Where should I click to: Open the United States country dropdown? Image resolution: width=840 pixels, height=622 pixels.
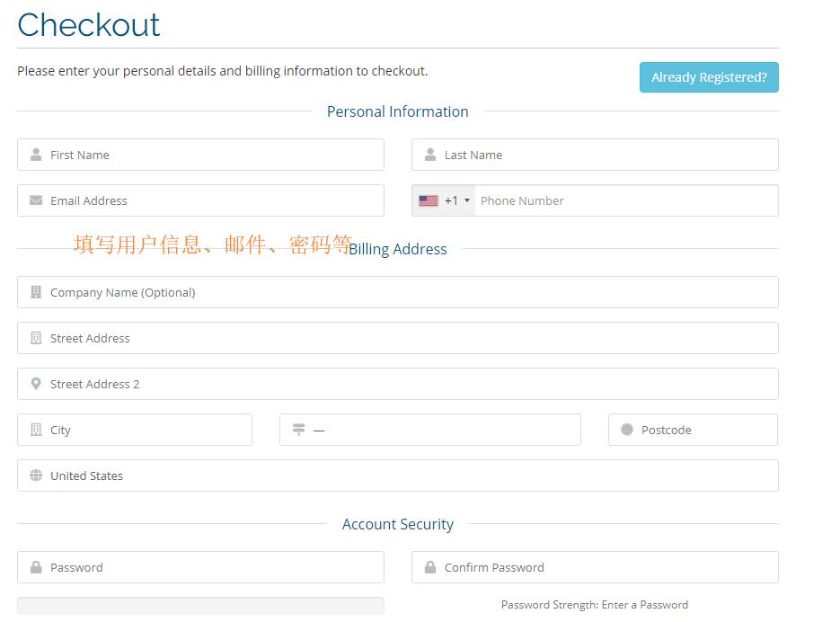click(x=404, y=475)
